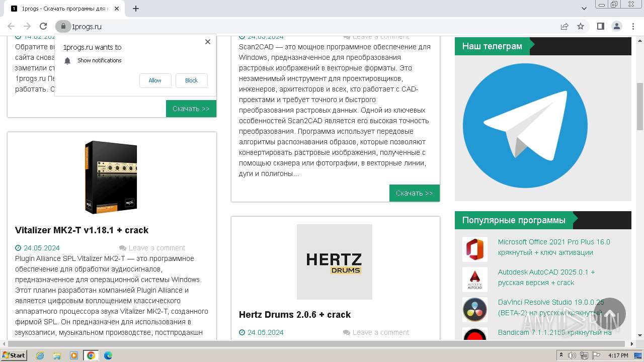Launch Internet Explorer from taskbar
Screen dimensions: 644x362
click(x=40, y=355)
